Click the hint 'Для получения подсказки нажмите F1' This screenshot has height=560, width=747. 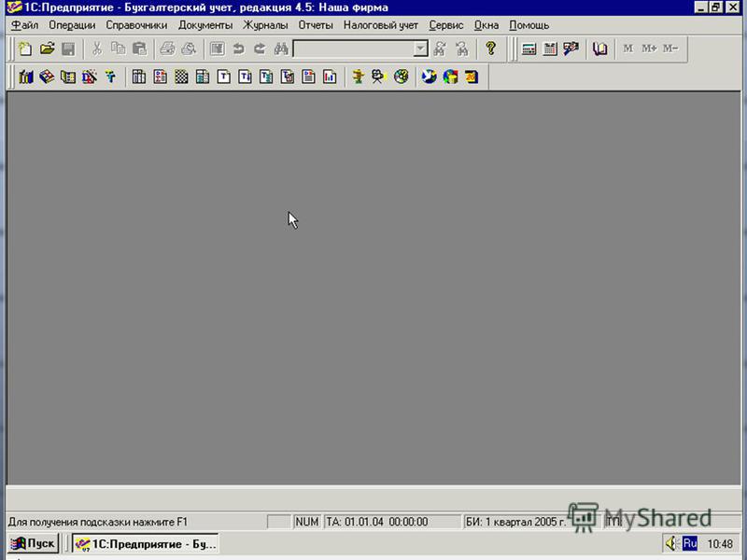98,522
